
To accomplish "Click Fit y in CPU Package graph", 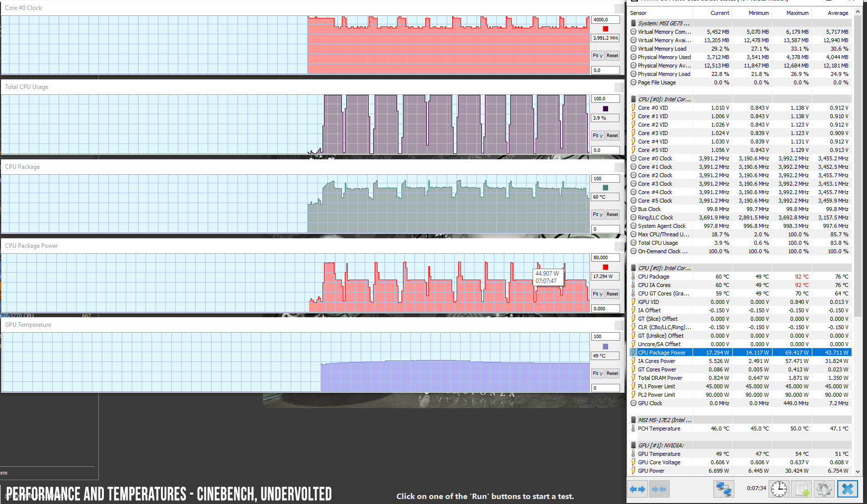I will tap(598, 215).
